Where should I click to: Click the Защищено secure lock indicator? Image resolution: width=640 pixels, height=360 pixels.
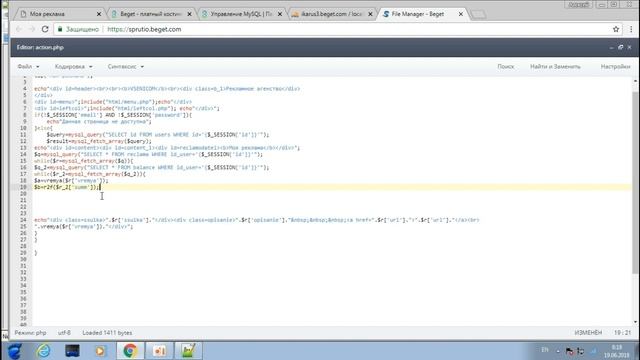point(78,29)
